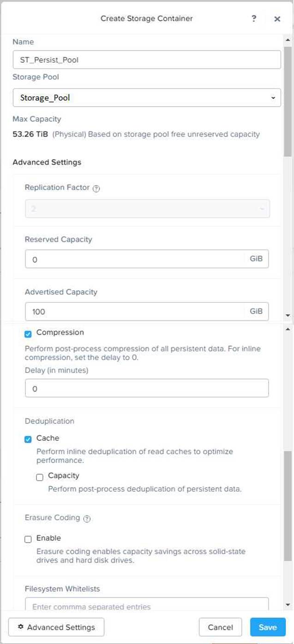Click Erasure Coding help icon
Viewport: 294px width, 644px height.
87,518
